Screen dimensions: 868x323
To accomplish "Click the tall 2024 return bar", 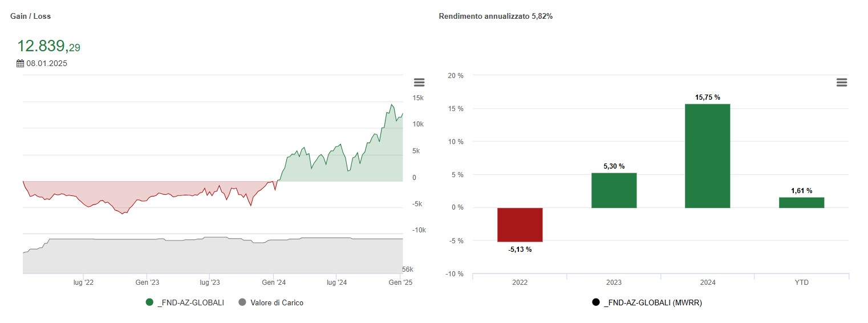I will [707, 156].
